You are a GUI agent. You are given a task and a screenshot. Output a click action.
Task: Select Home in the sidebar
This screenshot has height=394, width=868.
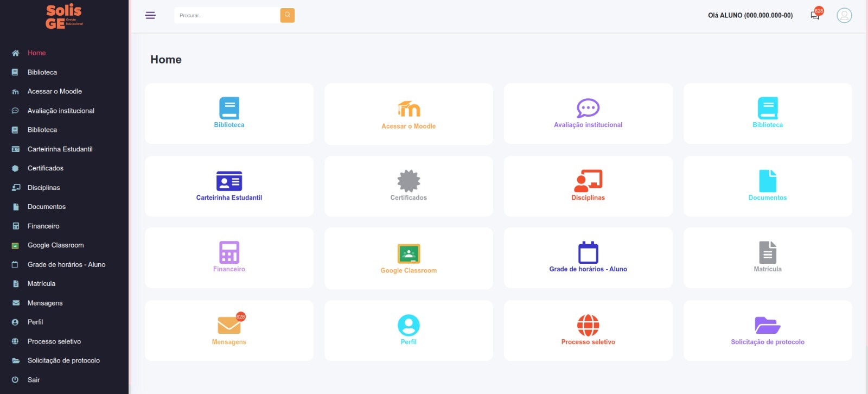36,53
